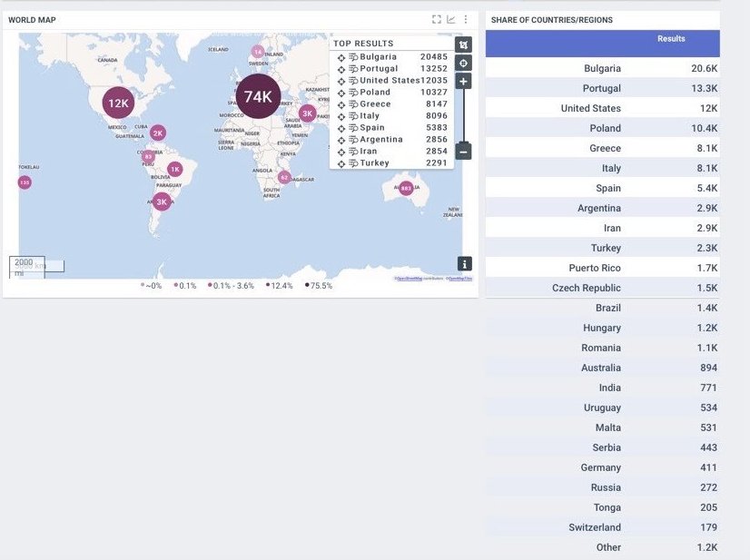Zoom in with the map plus button
Viewport: 750px width, 560px height.
[464, 82]
